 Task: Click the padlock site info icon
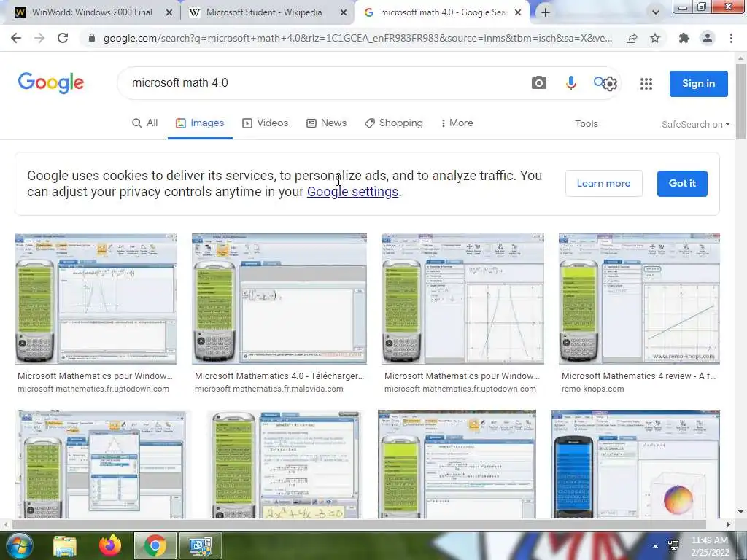[92, 38]
